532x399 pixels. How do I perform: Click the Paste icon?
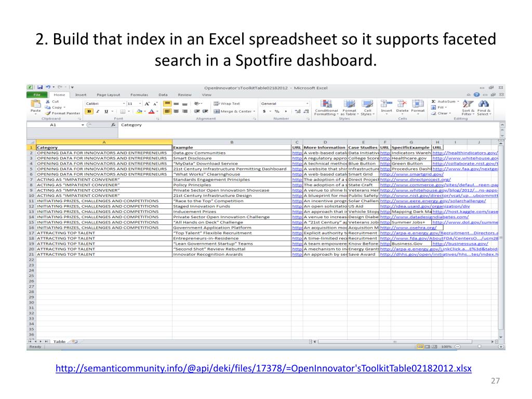(35, 103)
